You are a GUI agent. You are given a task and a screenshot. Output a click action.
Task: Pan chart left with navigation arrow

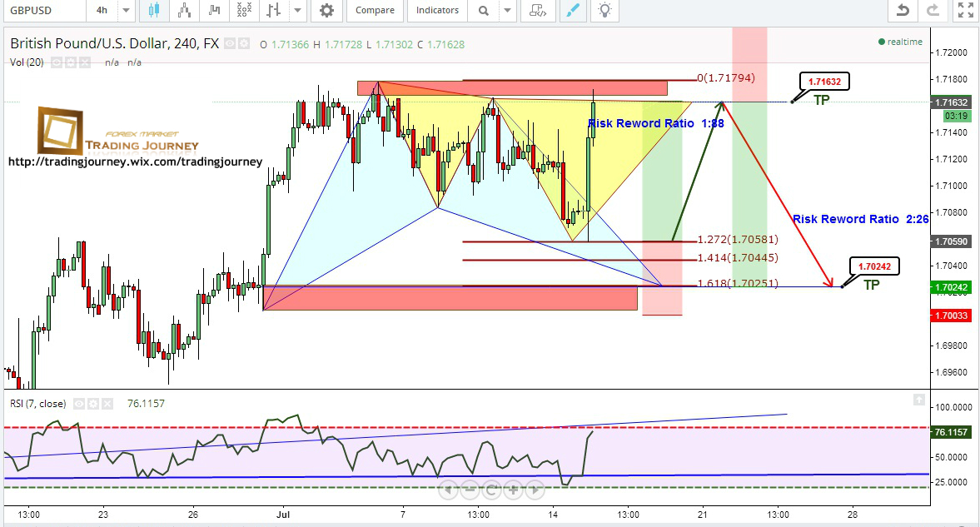click(x=448, y=490)
